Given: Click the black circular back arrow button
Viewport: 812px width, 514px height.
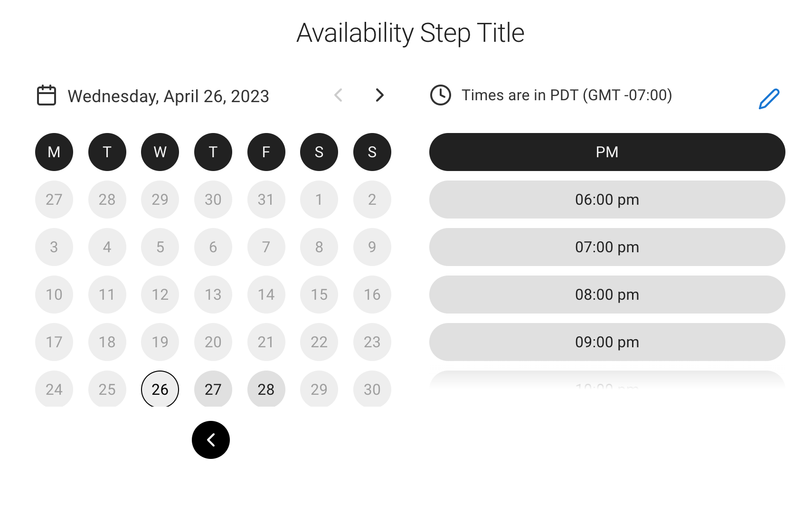Looking at the screenshot, I should (x=211, y=440).
